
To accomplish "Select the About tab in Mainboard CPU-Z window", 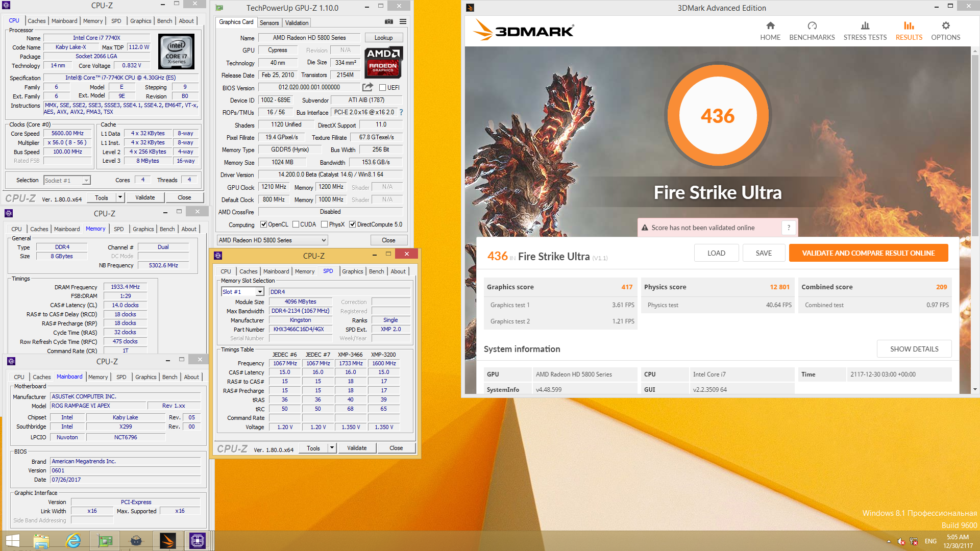I will tap(191, 377).
